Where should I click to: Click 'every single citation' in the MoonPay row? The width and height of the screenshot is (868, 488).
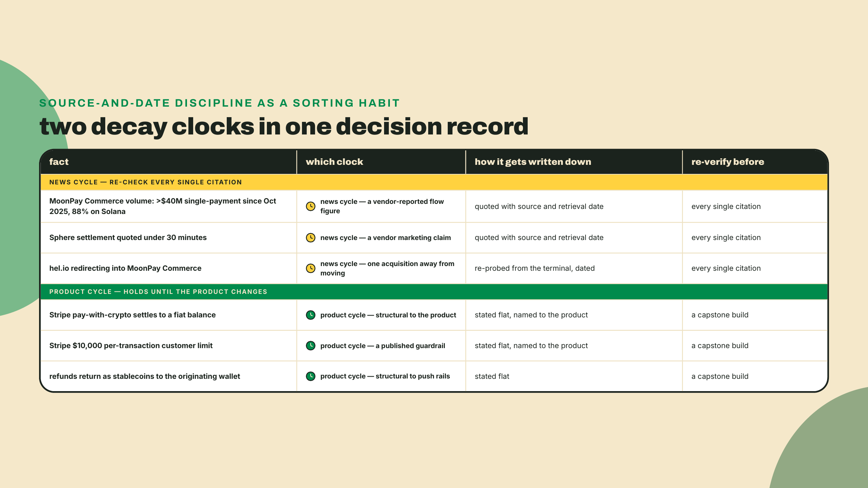726,206
